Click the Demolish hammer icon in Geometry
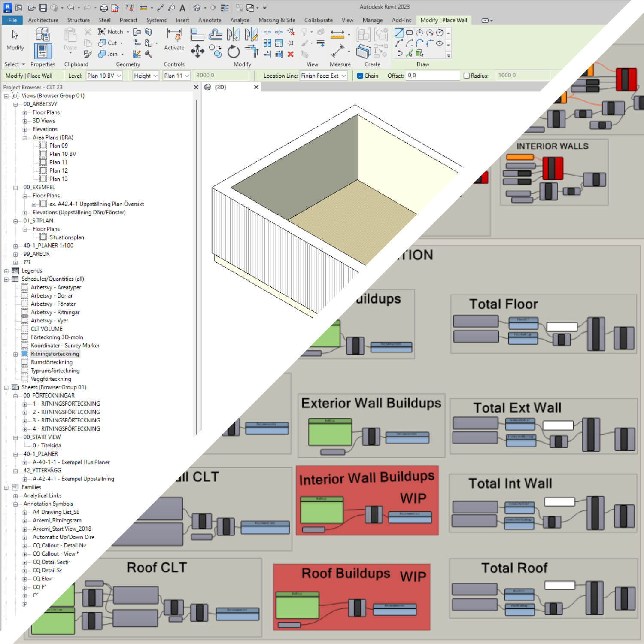Viewport: 644px width, 644px height. (149, 54)
